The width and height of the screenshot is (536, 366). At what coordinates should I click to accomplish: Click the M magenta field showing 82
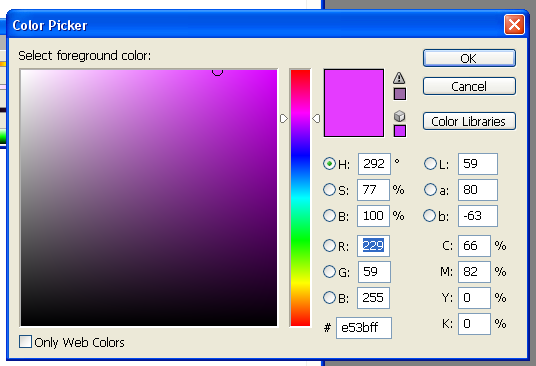point(474,272)
